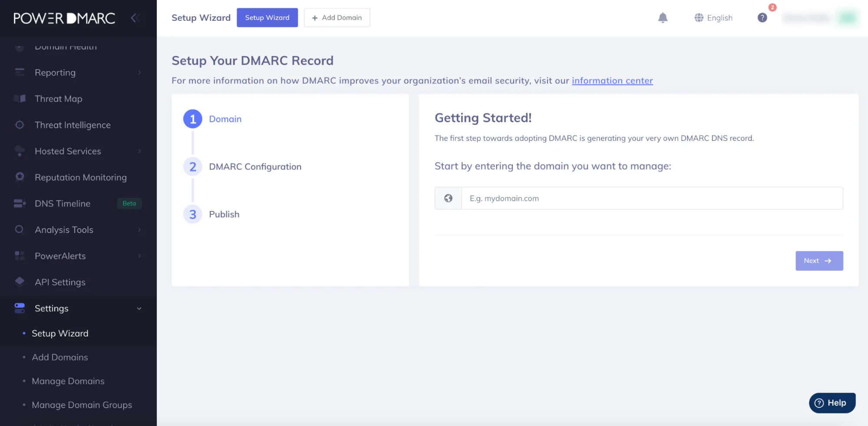The image size is (868, 426).
Task: Expand the Analysis Tools chevron
Action: click(139, 230)
